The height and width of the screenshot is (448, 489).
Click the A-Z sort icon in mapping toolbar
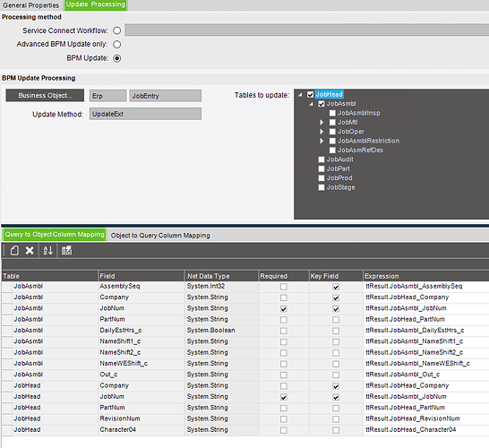48,251
